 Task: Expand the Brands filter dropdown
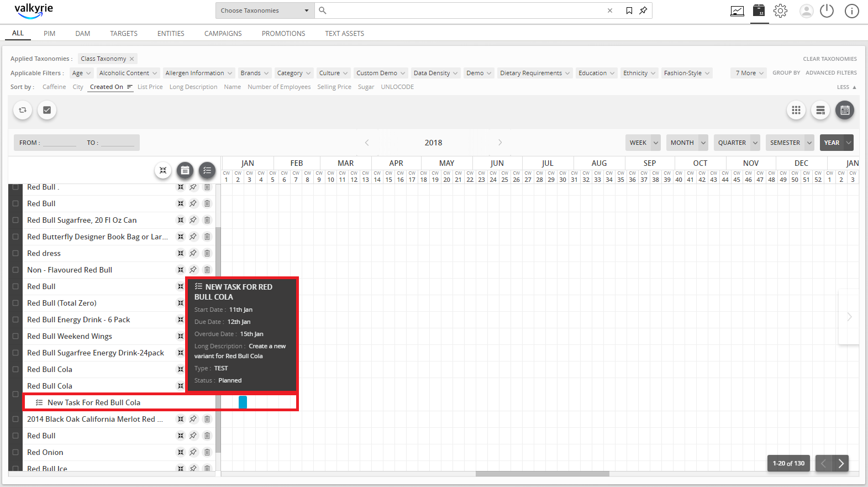[255, 73]
